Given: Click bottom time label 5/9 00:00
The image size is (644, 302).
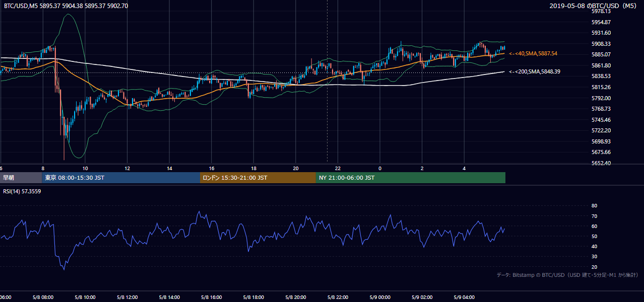Looking at the screenshot, I should pyautogui.click(x=380, y=297).
